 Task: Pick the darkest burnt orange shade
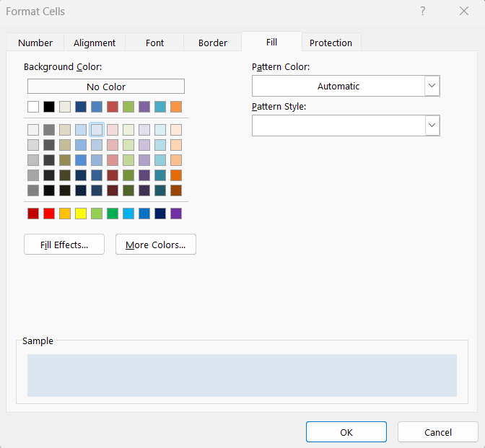click(x=176, y=190)
